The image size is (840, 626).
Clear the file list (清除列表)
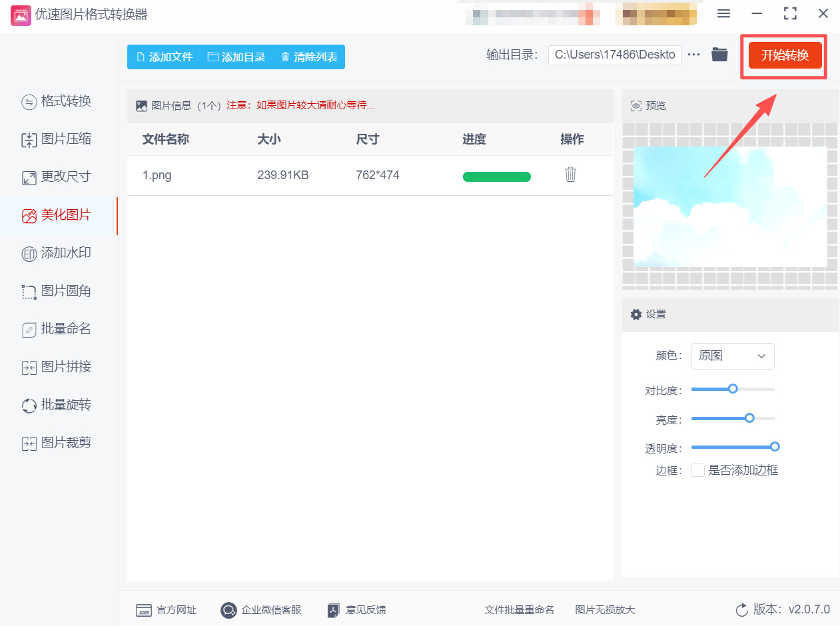tap(308, 57)
